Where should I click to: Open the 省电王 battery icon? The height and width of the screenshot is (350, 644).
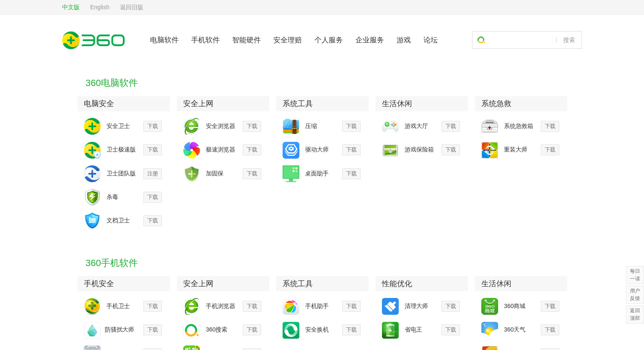tap(390, 330)
